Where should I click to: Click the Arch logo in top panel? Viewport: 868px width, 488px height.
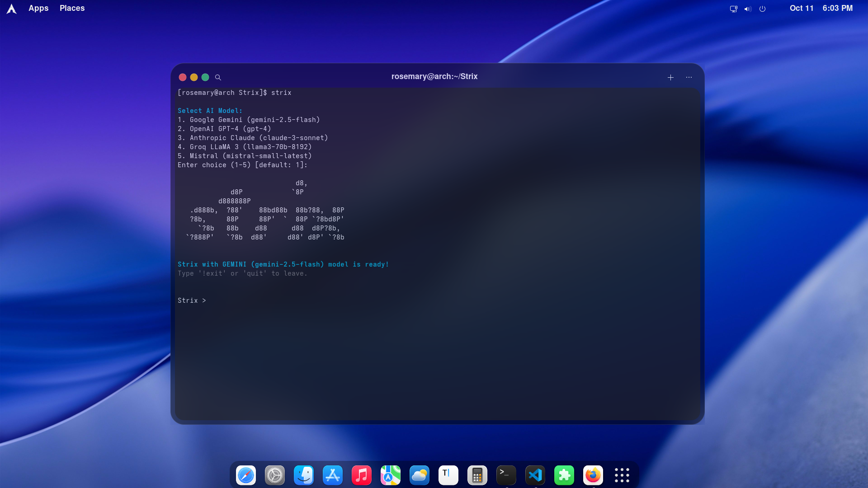click(12, 9)
